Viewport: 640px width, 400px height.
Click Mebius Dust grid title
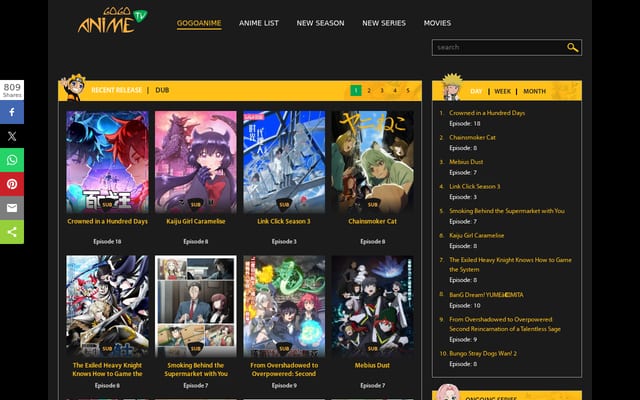(x=372, y=365)
